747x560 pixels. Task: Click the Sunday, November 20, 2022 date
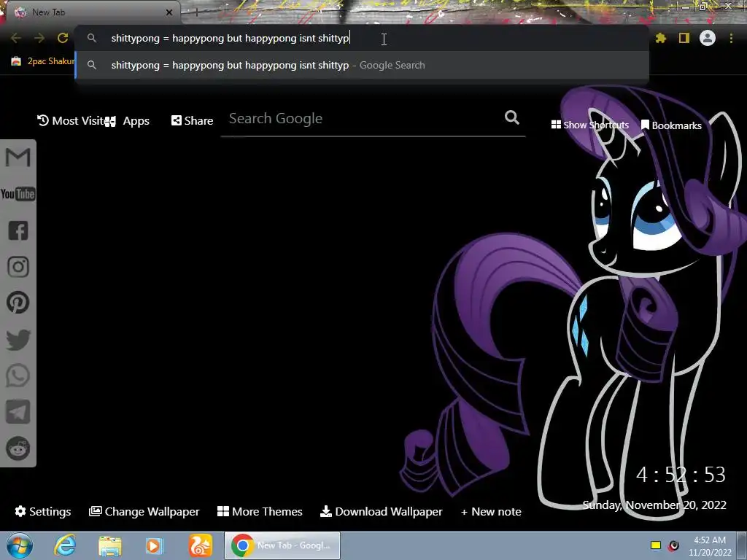(654, 505)
